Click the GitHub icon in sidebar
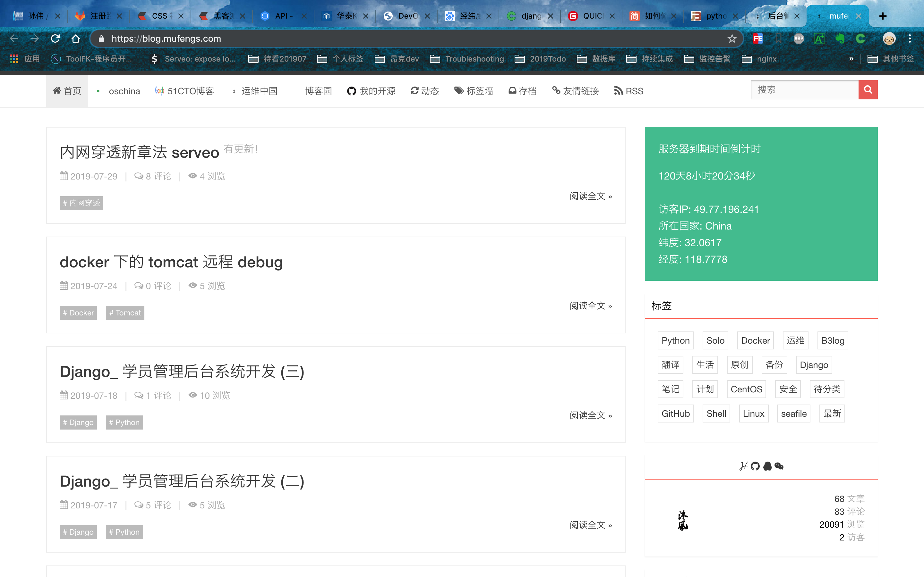Screen dimensions: 924x577 pos(755,466)
